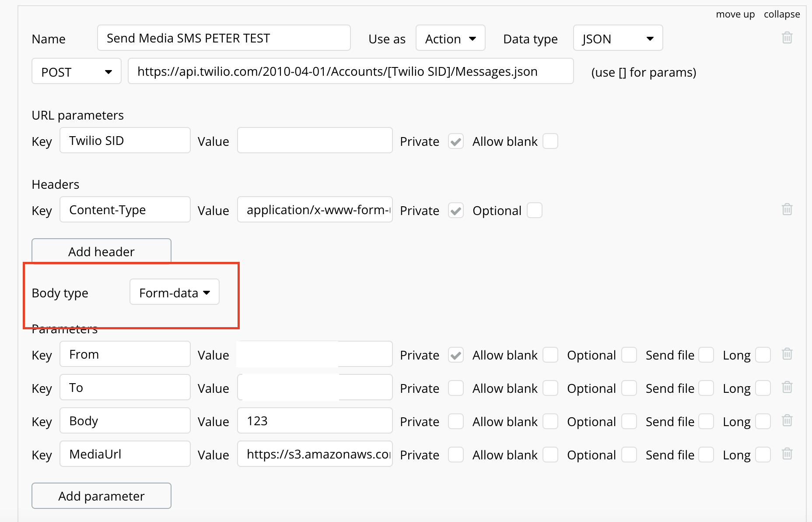Click the move up link

(x=735, y=14)
